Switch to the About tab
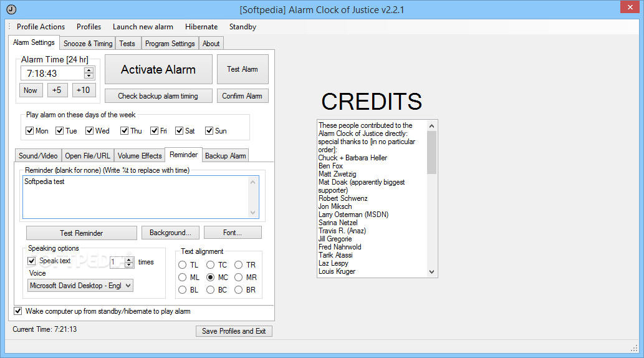Viewport: 644px width, 358px height. 211,44
